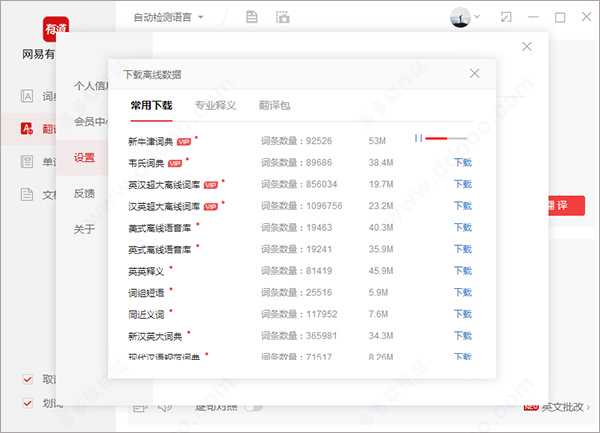
Task: Click the red 翻译 button
Action: (x=566, y=206)
